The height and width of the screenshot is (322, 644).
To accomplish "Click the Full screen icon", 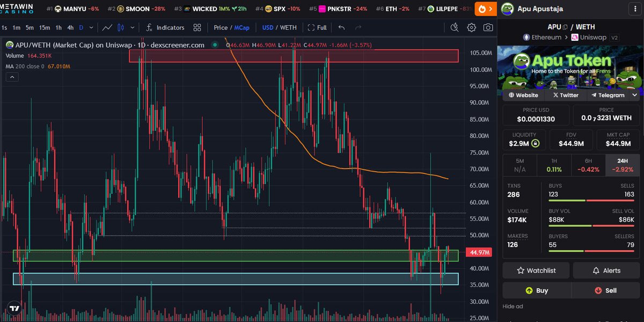I will tap(311, 27).
